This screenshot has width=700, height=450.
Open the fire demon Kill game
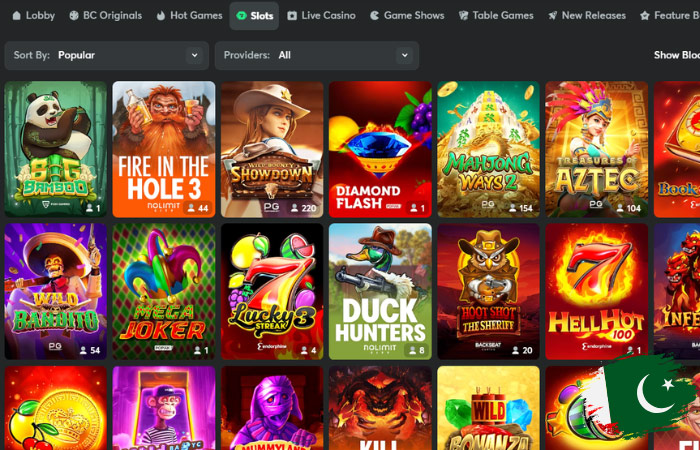coord(380,408)
